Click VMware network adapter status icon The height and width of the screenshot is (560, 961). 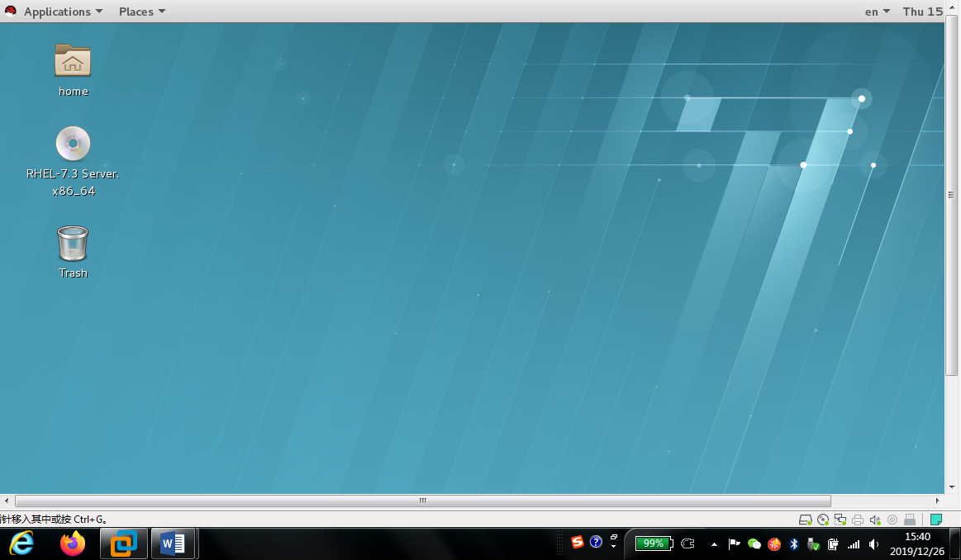tap(840, 520)
